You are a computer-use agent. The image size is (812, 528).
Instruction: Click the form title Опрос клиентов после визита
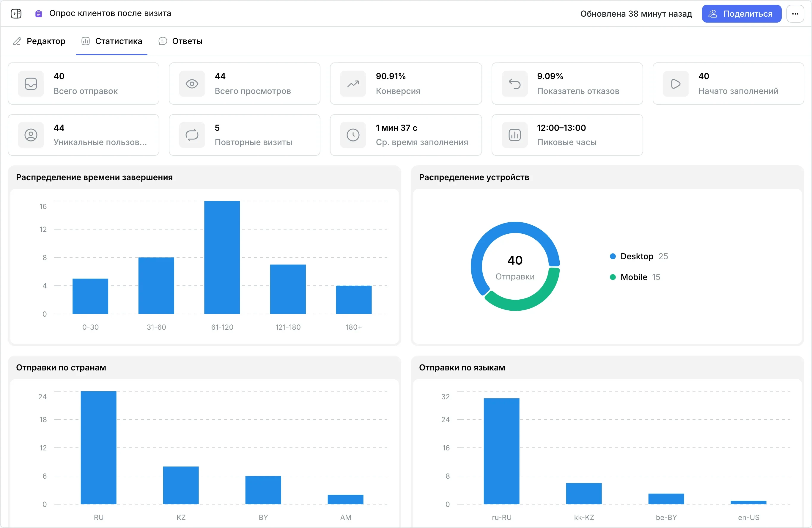pyautogui.click(x=110, y=13)
